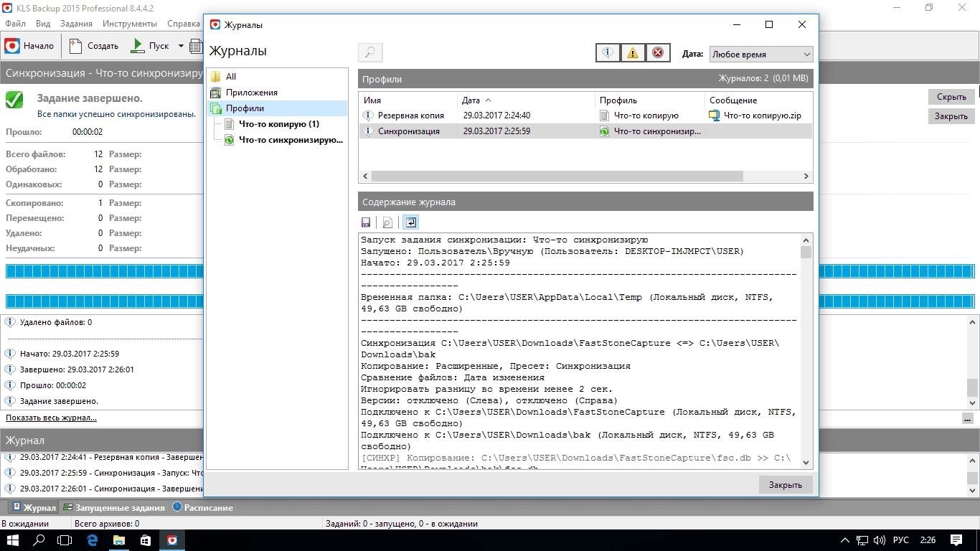Open the Store icon on the taskbar

(x=145, y=540)
